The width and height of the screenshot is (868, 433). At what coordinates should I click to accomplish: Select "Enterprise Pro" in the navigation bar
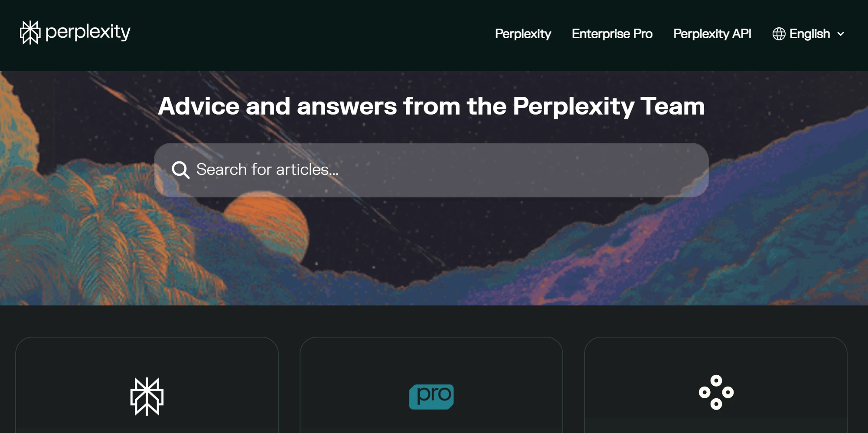point(612,33)
